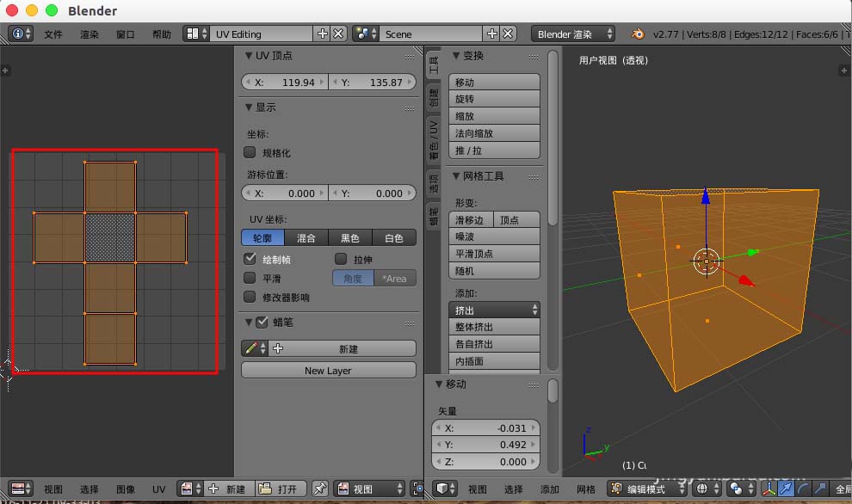Click the New Layer button in 蜡笔 panel
Viewport: 852px width, 504px height.
[x=328, y=369]
